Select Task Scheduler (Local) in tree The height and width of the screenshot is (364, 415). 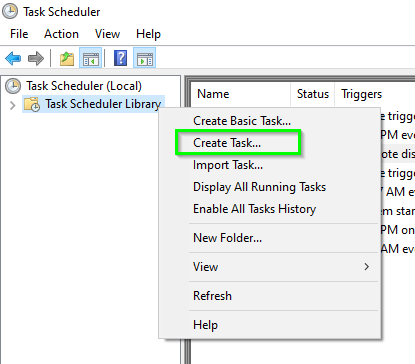tap(84, 86)
